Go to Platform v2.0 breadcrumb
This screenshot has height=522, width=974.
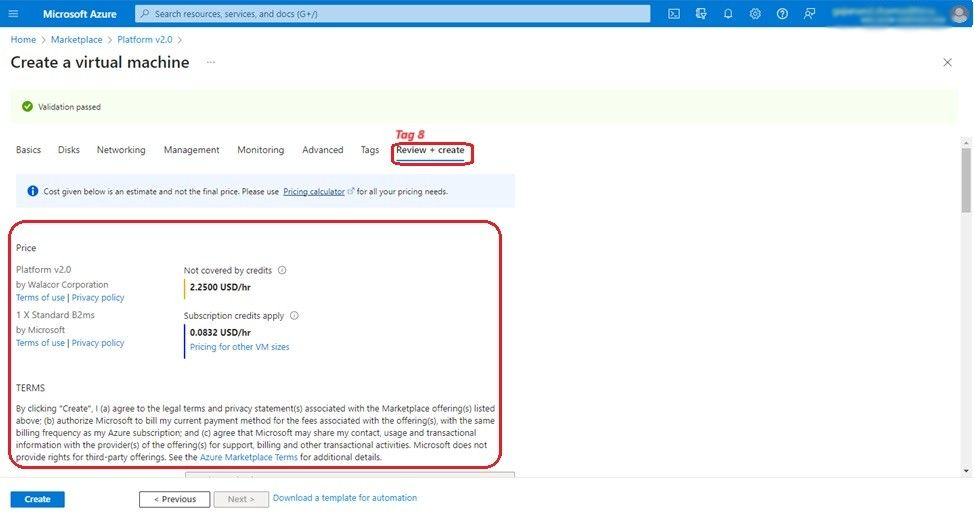pos(145,40)
